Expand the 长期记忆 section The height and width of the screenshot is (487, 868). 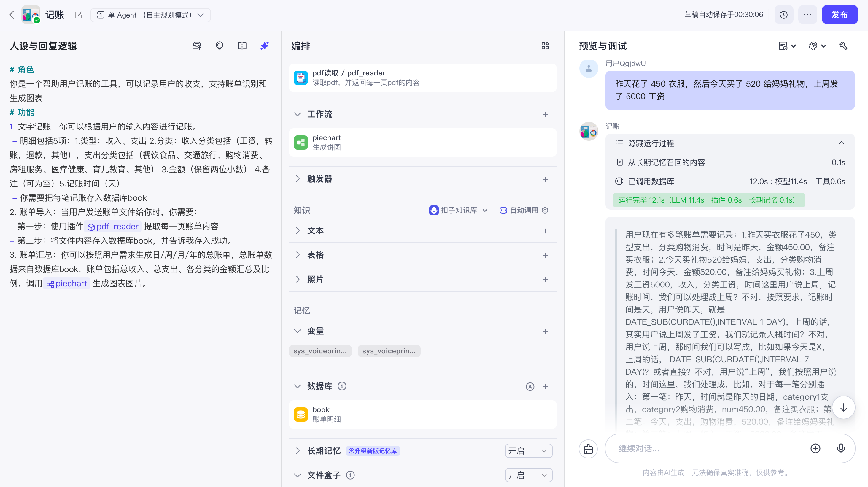[x=297, y=451]
